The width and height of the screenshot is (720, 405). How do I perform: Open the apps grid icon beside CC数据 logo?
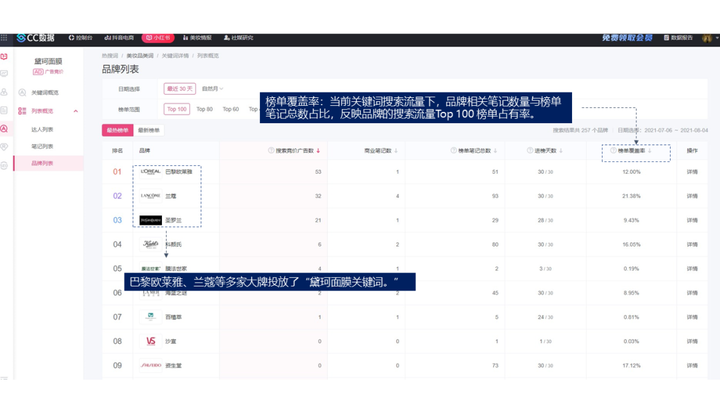click(x=4, y=38)
